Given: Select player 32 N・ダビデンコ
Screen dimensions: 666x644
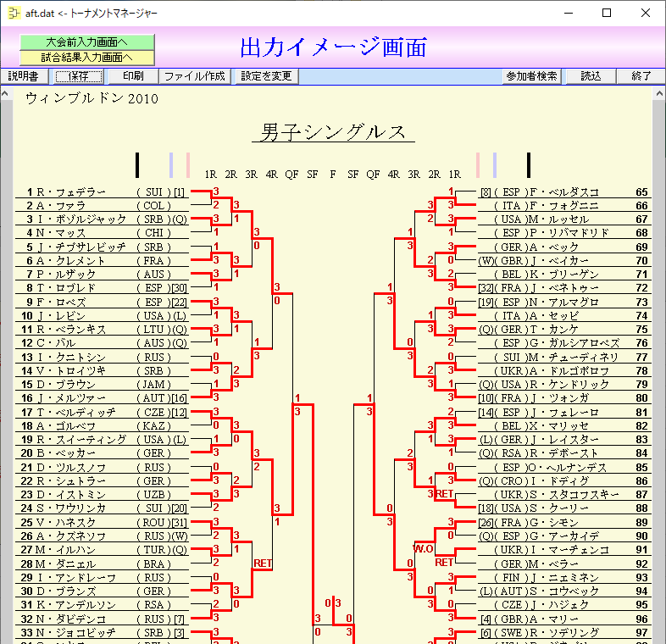Looking at the screenshot, I should tap(102, 619).
